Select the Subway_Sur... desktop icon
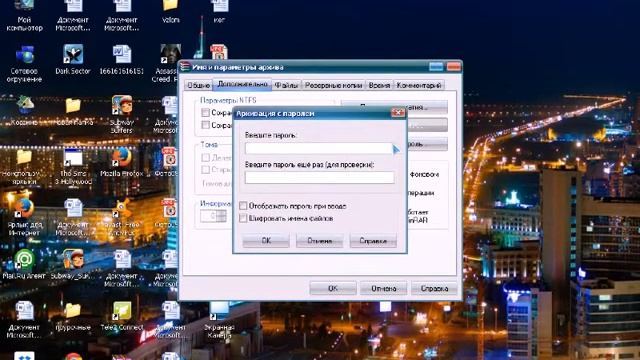Image resolution: width=640 pixels, height=360 pixels. [x=73, y=264]
